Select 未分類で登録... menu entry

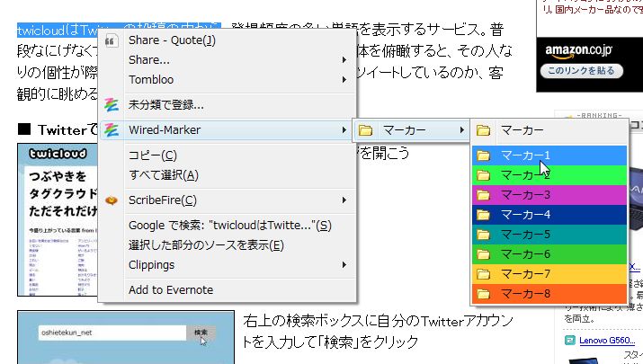point(228,105)
